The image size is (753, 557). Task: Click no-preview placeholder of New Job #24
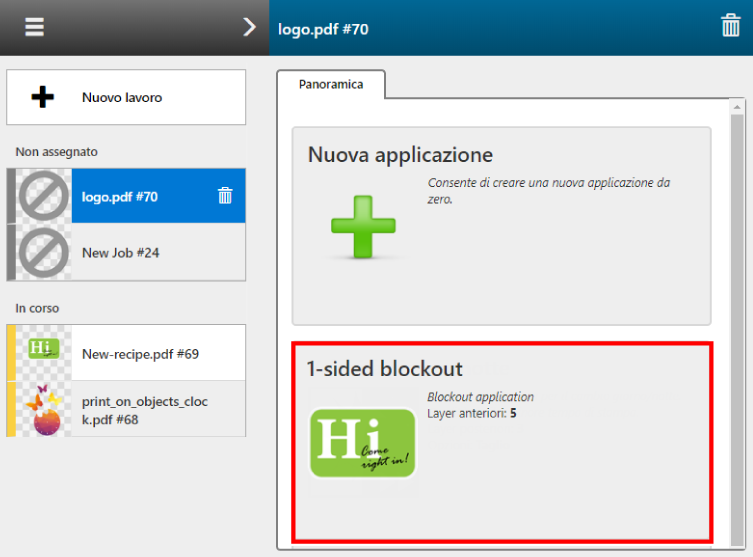[44, 253]
